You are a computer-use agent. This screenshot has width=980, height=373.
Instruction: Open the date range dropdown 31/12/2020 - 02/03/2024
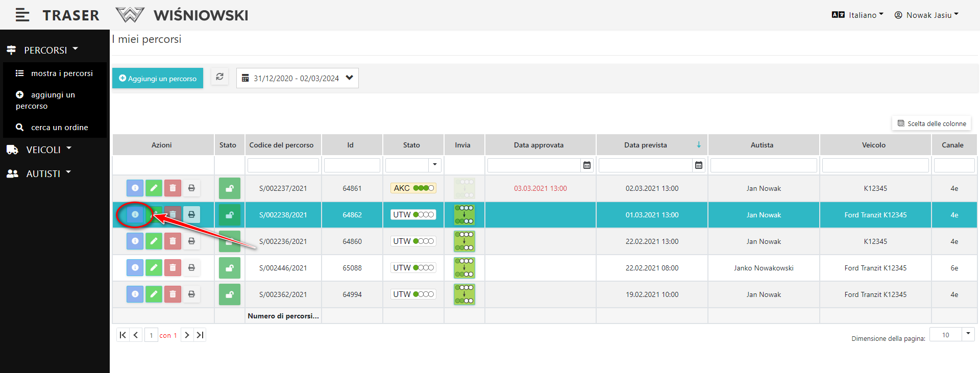click(x=297, y=78)
